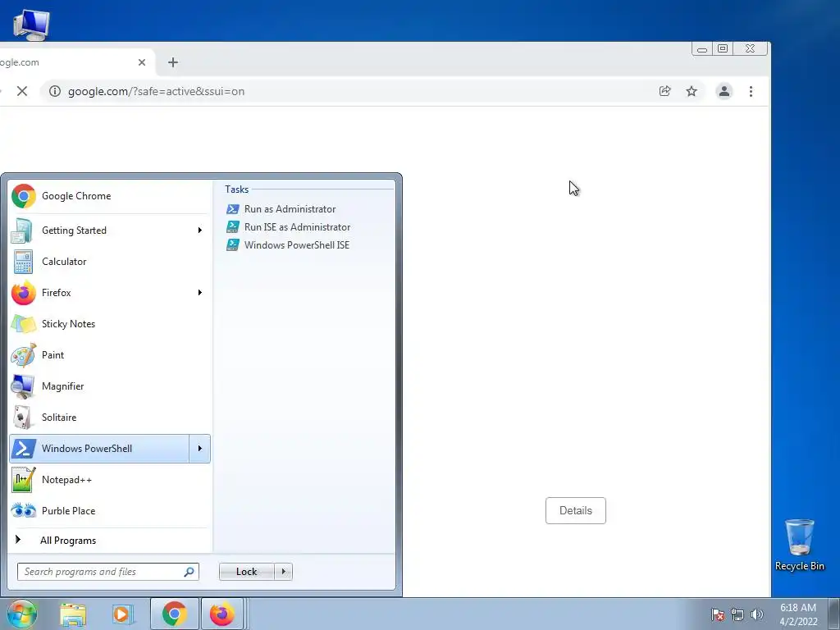The height and width of the screenshot is (630, 840).
Task: Select the Recycle Bin desktop icon
Action: (800, 546)
